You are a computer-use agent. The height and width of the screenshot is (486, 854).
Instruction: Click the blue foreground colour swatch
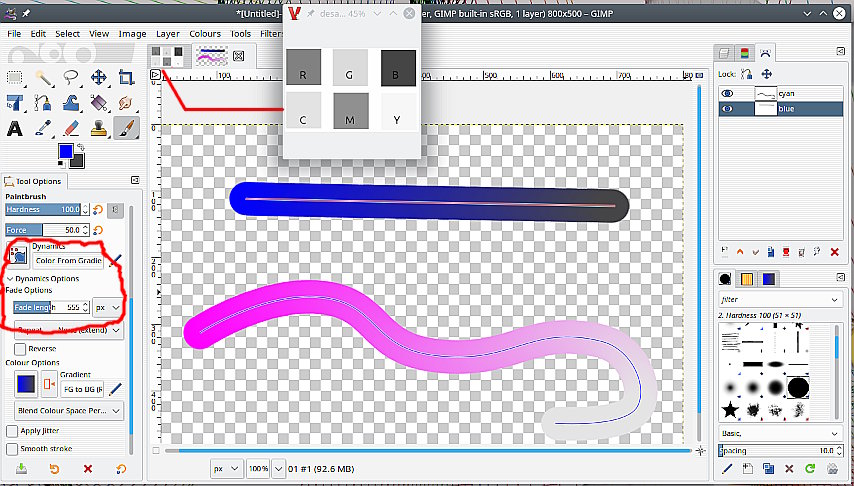66,151
